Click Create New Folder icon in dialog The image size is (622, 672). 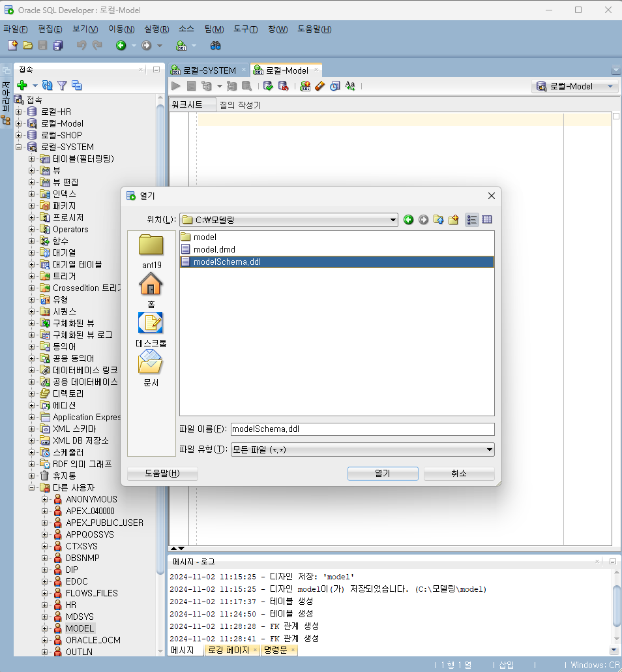click(x=453, y=220)
